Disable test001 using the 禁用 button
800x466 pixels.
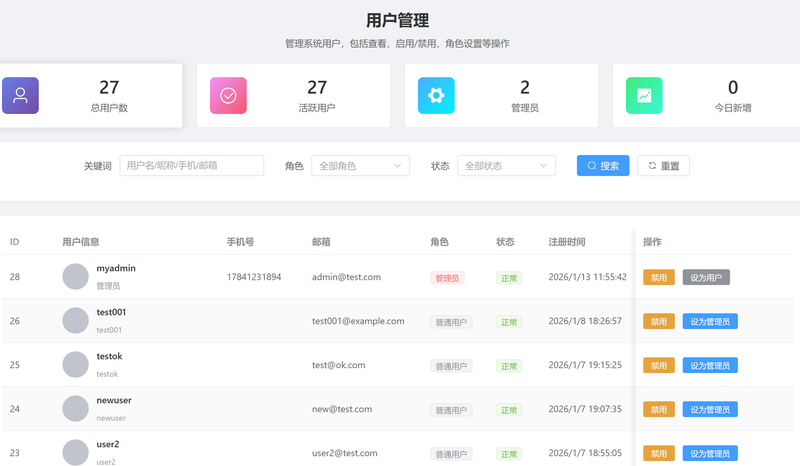tap(659, 322)
